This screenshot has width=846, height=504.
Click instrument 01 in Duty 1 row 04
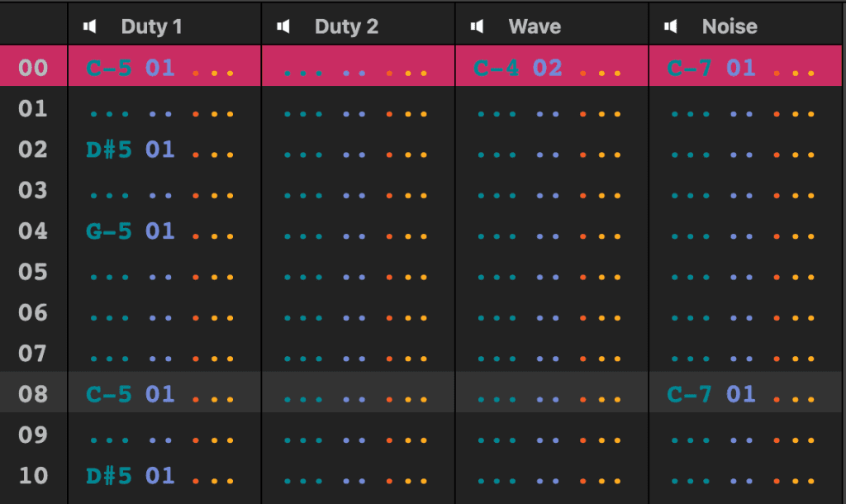[x=159, y=231]
